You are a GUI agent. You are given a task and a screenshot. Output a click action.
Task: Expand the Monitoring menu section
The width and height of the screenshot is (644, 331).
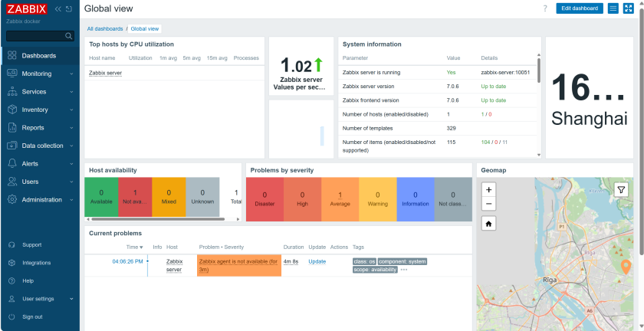[40, 74]
